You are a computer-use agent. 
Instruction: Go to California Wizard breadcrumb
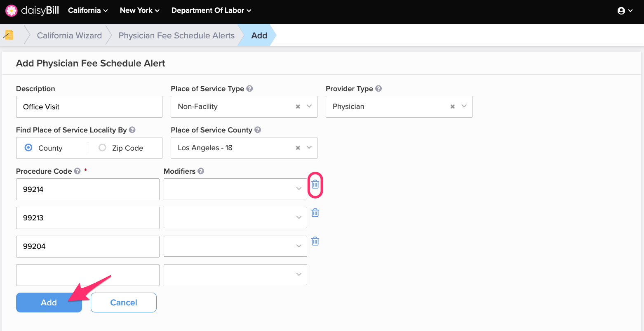coord(69,35)
